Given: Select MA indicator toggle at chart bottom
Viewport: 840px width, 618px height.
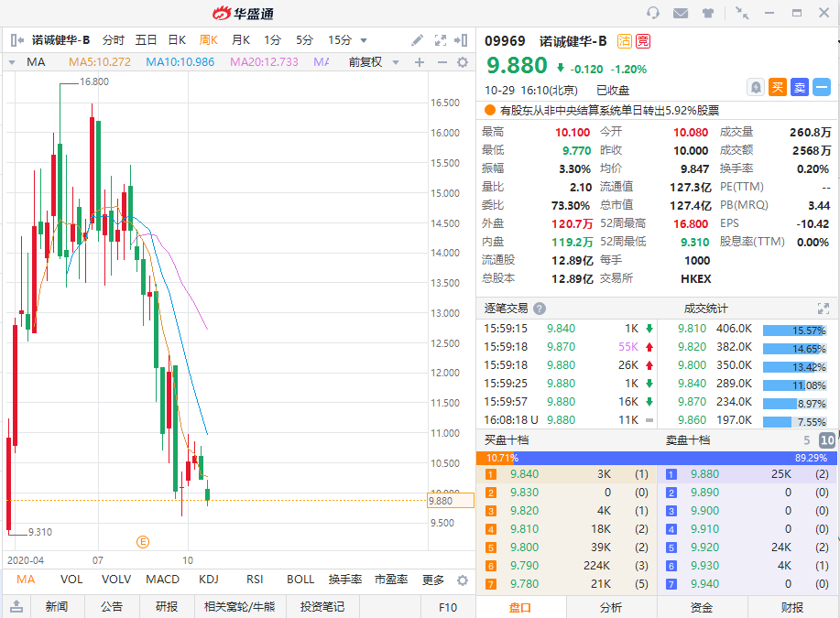Looking at the screenshot, I should pyautogui.click(x=25, y=580).
